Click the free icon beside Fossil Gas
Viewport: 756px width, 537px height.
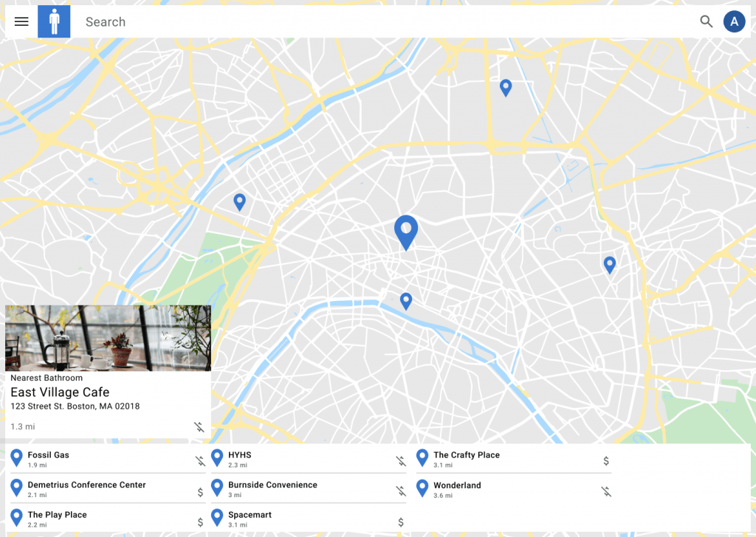pyautogui.click(x=200, y=461)
